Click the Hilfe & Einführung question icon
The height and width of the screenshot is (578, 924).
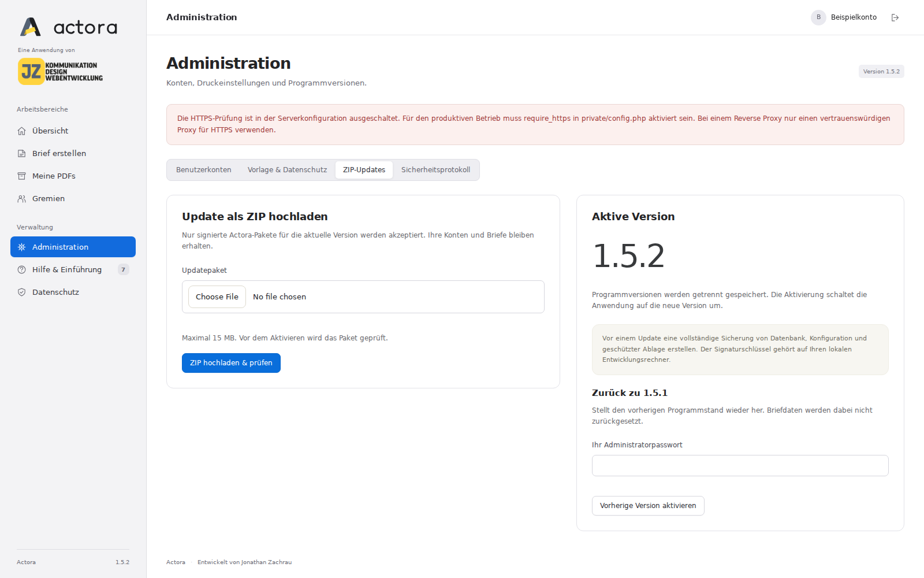pyautogui.click(x=22, y=270)
